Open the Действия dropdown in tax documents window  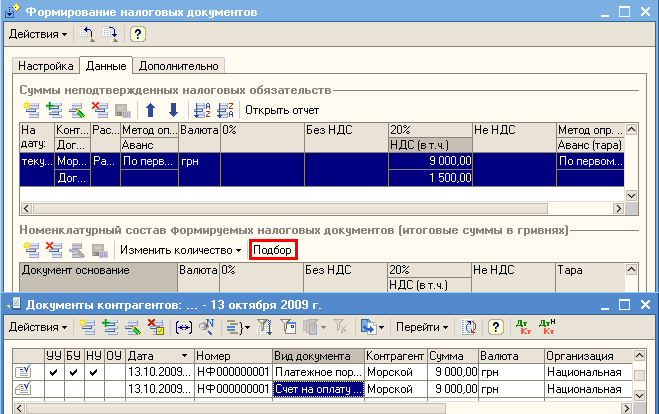point(38,34)
